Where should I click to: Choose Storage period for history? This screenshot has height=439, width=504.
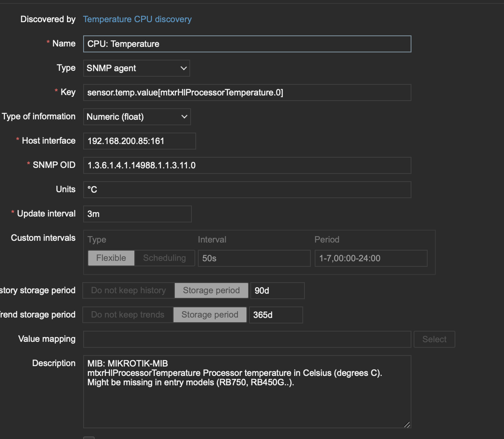211,291
